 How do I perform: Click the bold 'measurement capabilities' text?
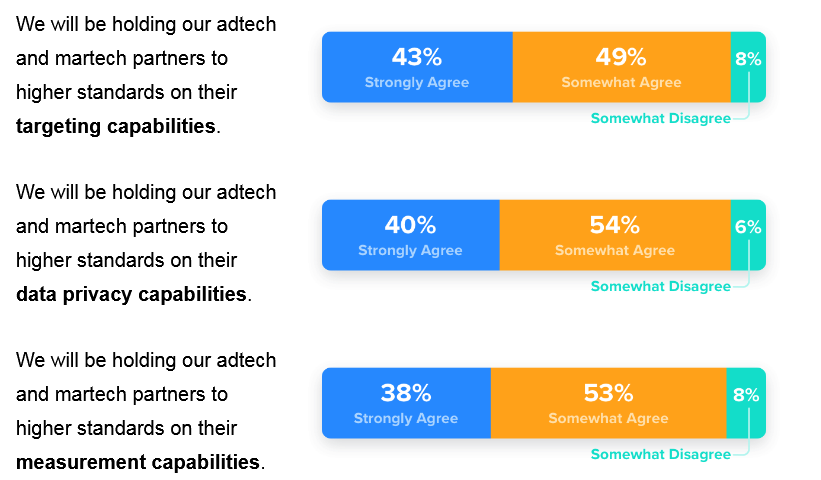coord(137,462)
